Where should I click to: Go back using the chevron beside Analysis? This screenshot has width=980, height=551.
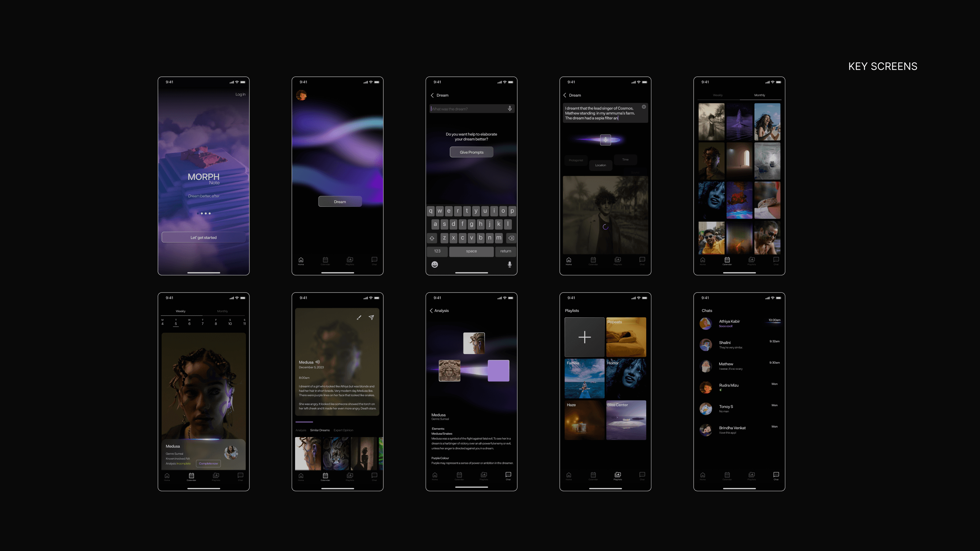click(x=431, y=311)
